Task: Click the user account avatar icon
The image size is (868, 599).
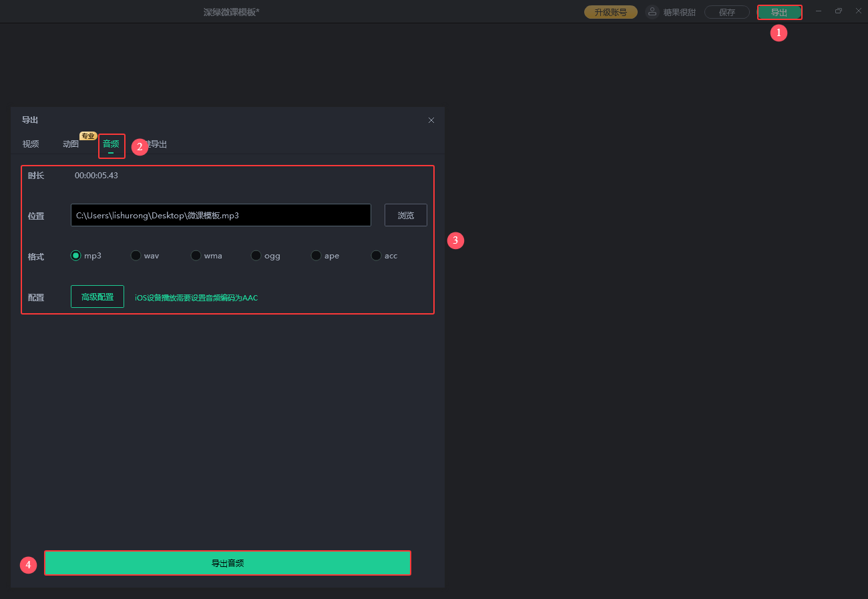Action: tap(652, 12)
